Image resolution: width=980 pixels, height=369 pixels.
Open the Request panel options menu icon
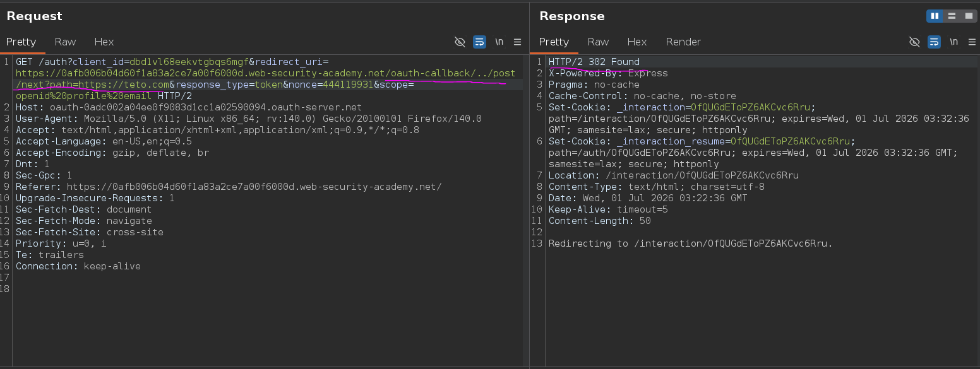click(517, 42)
